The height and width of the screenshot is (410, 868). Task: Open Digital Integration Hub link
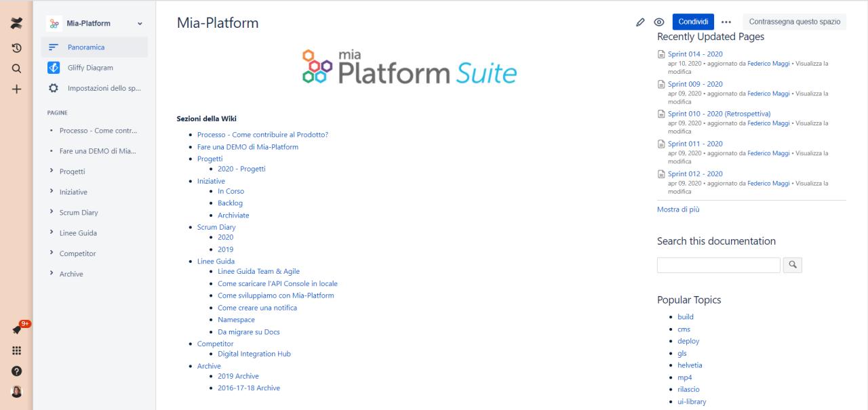pyautogui.click(x=254, y=354)
